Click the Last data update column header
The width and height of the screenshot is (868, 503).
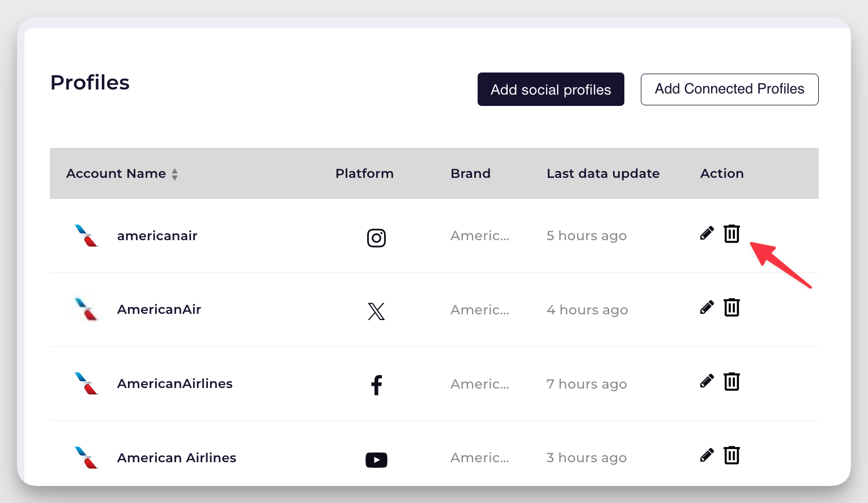603,173
